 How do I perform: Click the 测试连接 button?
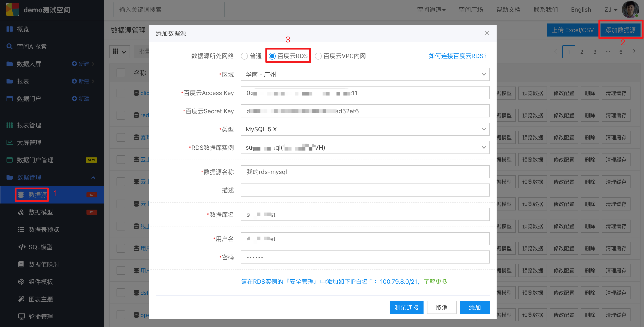[x=406, y=307]
